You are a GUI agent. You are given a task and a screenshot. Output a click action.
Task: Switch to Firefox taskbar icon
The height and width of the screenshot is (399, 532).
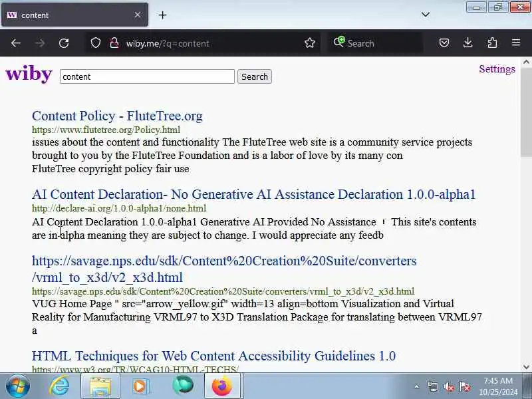[222, 386]
